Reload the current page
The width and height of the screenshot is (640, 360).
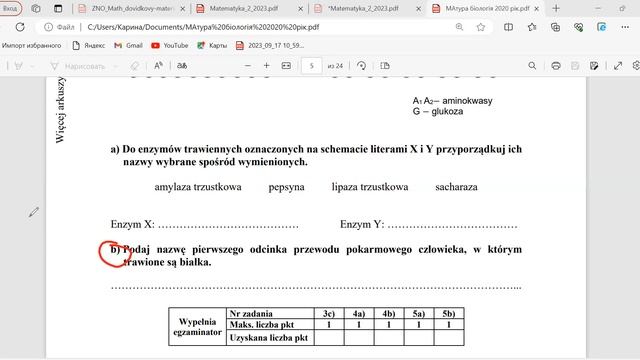[x=20, y=27]
